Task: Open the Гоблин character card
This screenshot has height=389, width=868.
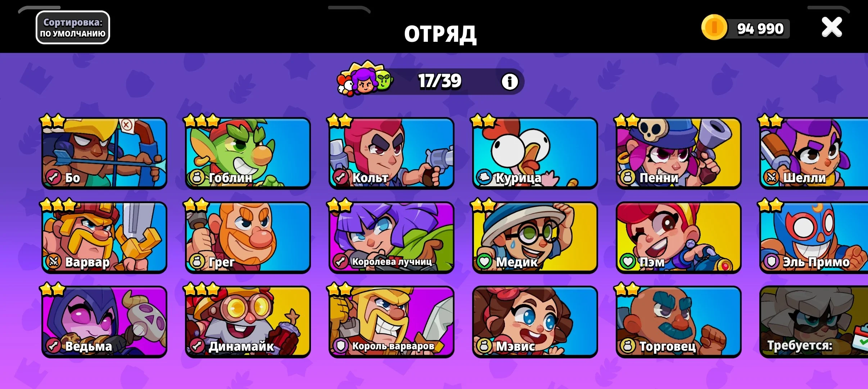Action: [x=248, y=153]
